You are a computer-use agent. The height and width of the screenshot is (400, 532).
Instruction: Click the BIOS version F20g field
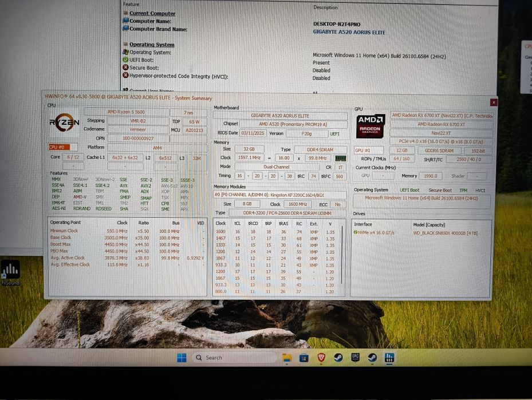pos(306,134)
